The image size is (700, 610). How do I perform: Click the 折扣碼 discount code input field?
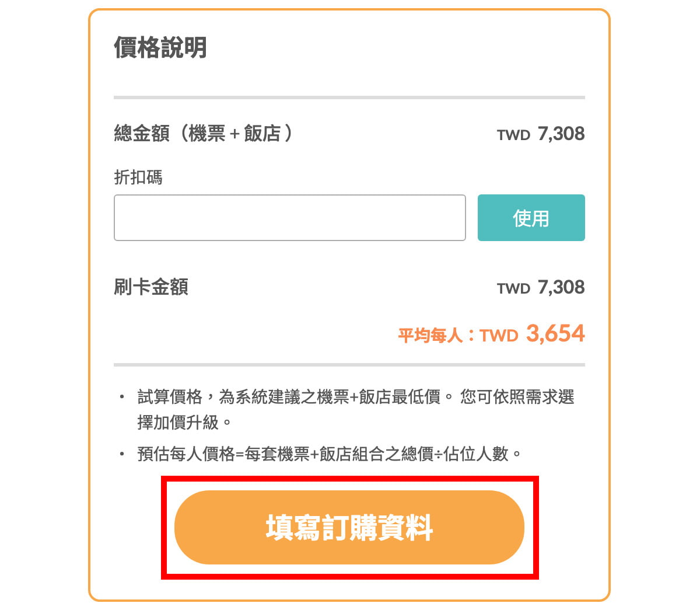289,218
